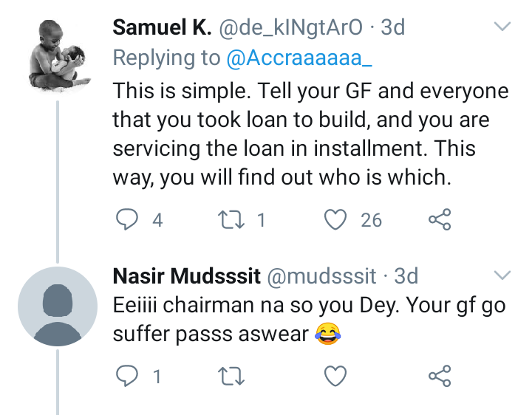This screenshot has width=532, height=415.
Task: Click the 3d timestamp on Samuel's tweet
Action: [x=392, y=28]
